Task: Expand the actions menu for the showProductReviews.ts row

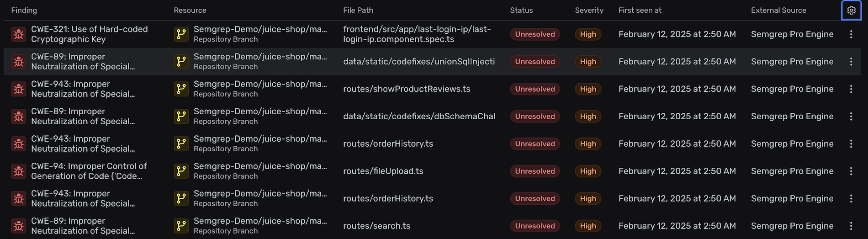Action: [x=851, y=89]
